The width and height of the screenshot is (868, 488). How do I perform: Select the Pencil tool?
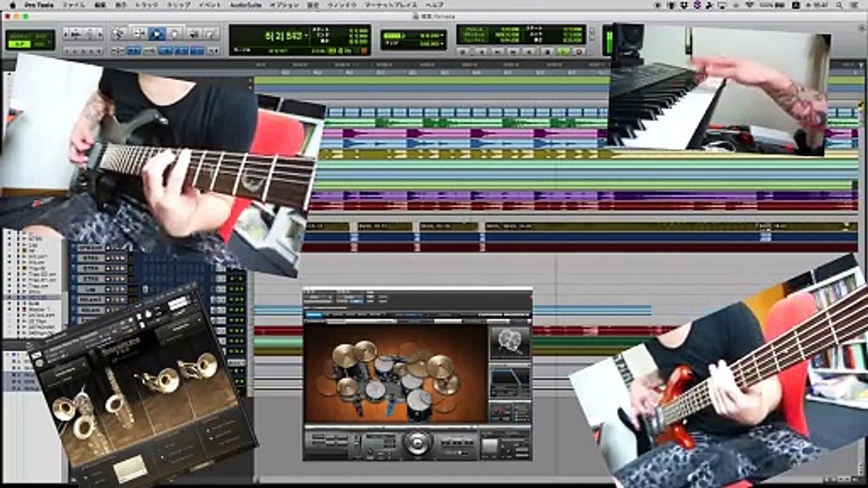(x=212, y=33)
